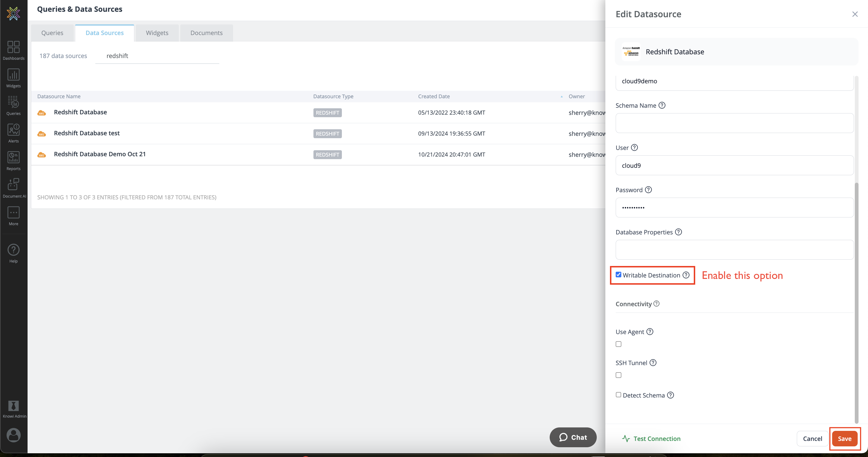Go to Alerts in sidebar
Image resolution: width=868 pixels, height=457 pixels.
[x=13, y=133]
